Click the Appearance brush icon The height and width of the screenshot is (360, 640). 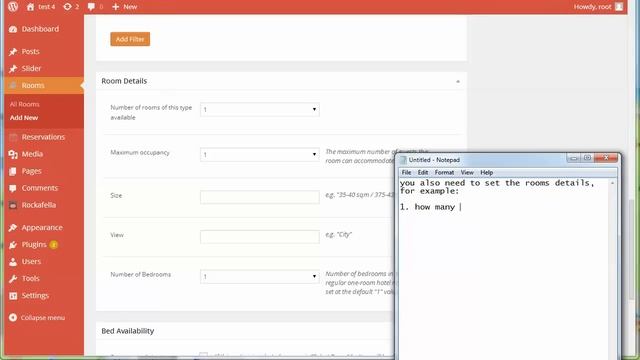[13, 228]
